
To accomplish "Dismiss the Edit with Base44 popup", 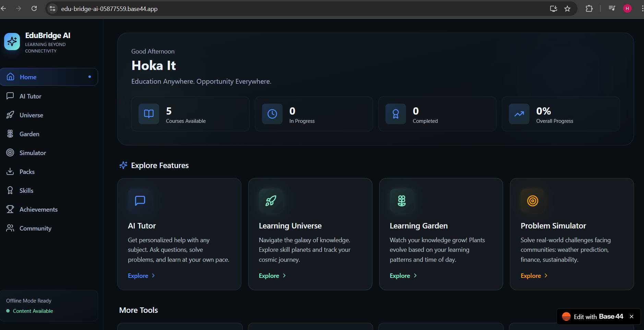I will point(631,316).
